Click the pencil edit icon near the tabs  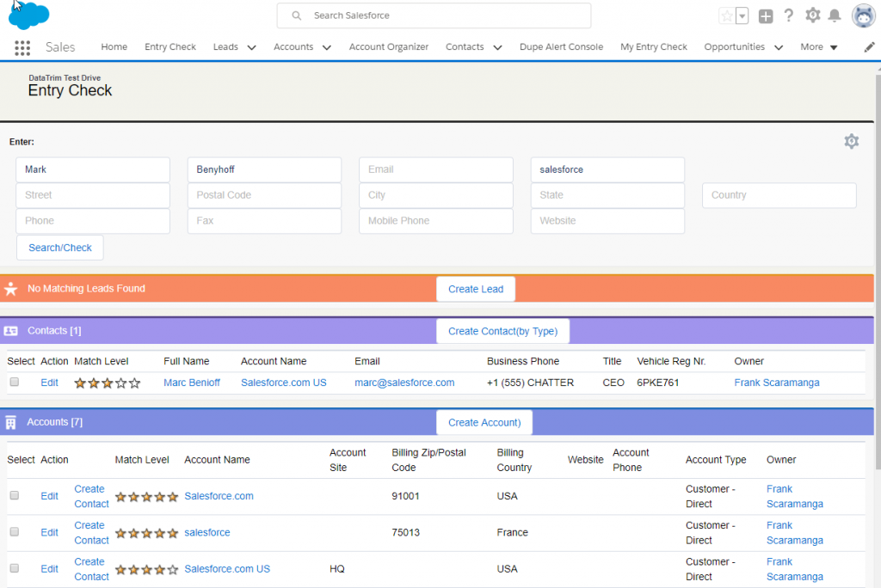869,47
